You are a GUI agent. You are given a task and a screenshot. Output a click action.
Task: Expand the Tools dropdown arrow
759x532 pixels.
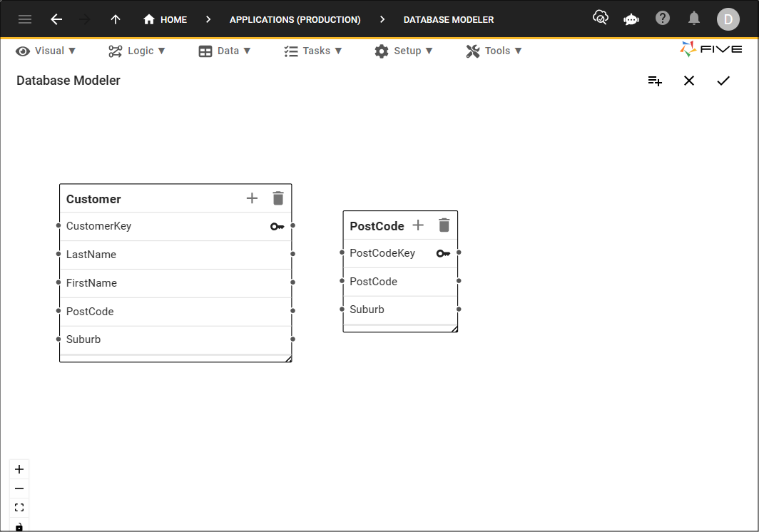518,51
